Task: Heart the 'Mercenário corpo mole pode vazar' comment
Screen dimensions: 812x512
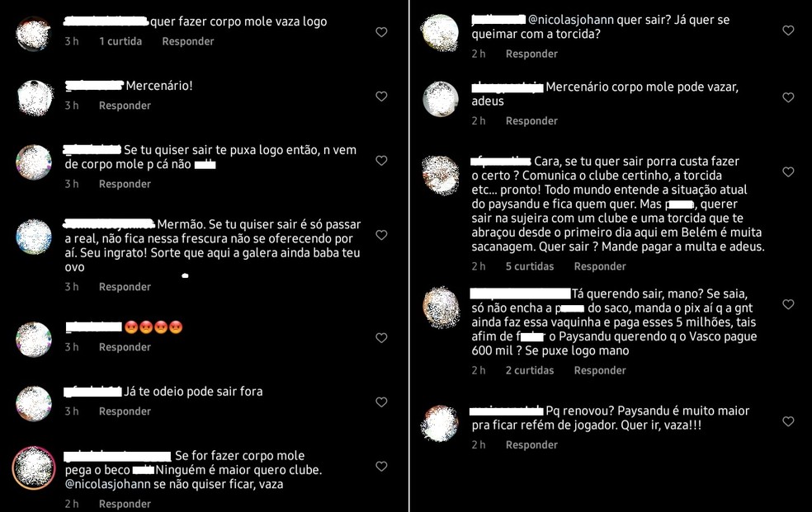Action: [788, 97]
